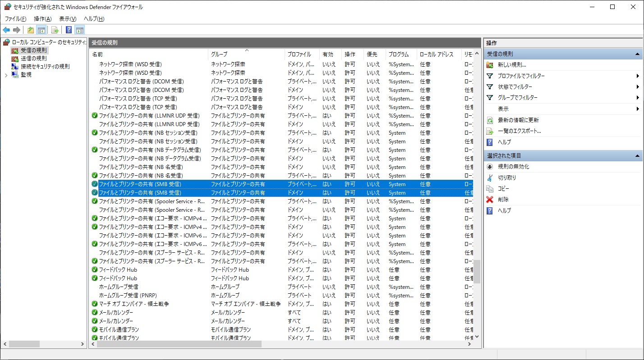Select the ホームグループ受信 (PNRP) rule row
The width and height of the screenshot is (644, 360).
coord(282,295)
